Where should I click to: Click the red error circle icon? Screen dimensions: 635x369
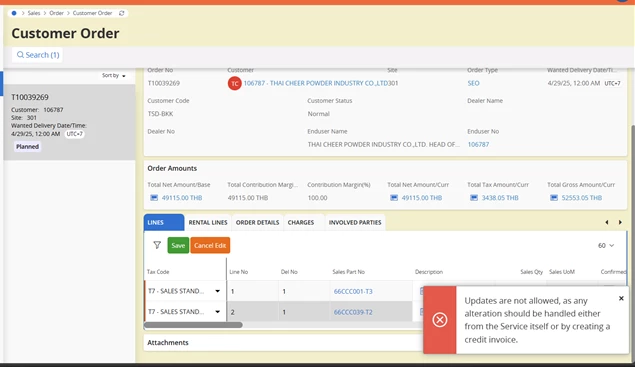pos(439,320)
